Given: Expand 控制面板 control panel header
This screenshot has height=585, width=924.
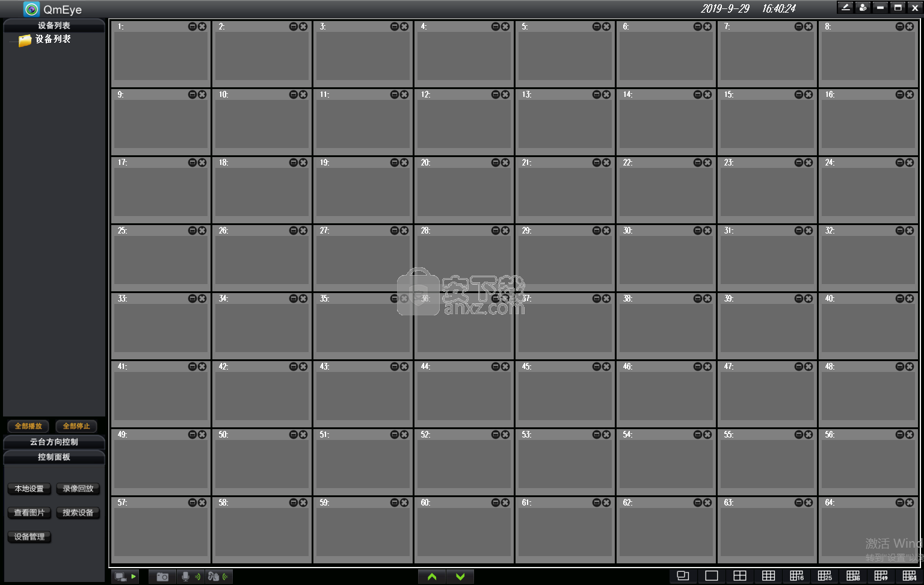Looking at the screenshot, I should [54, 457].
